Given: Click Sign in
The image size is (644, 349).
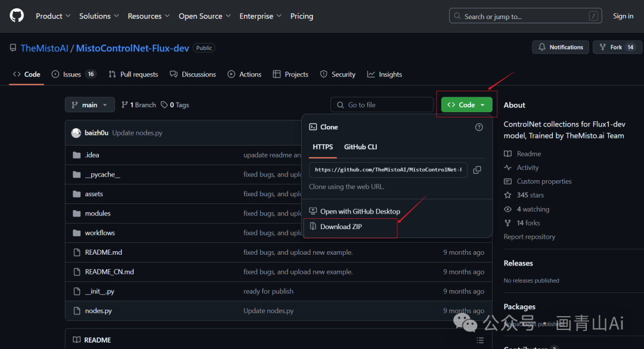Looking at the screenshot, I should click(623, 16).
